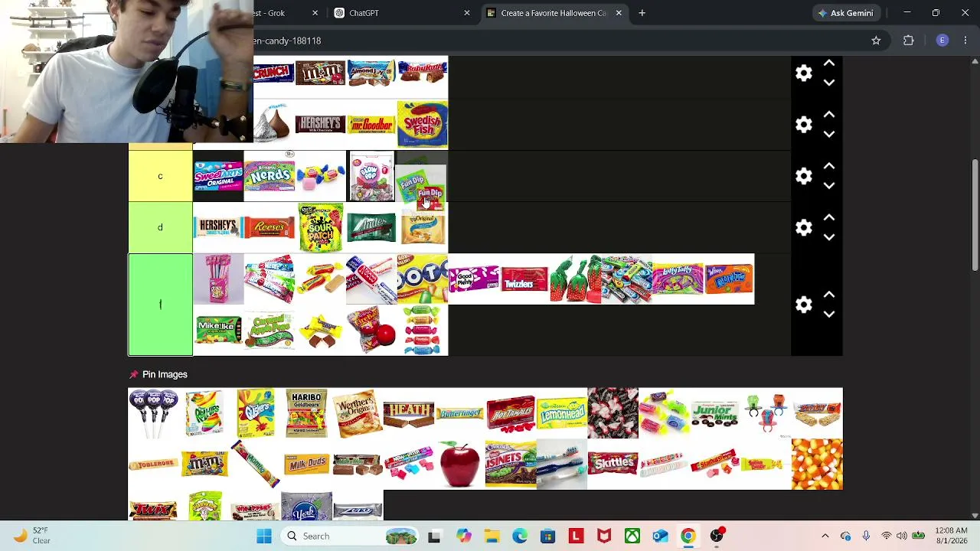This screenshot has width=980, height=551.
Task: Open the Windows Start menu
Action: pyautogui.click(x=263, y=536)
